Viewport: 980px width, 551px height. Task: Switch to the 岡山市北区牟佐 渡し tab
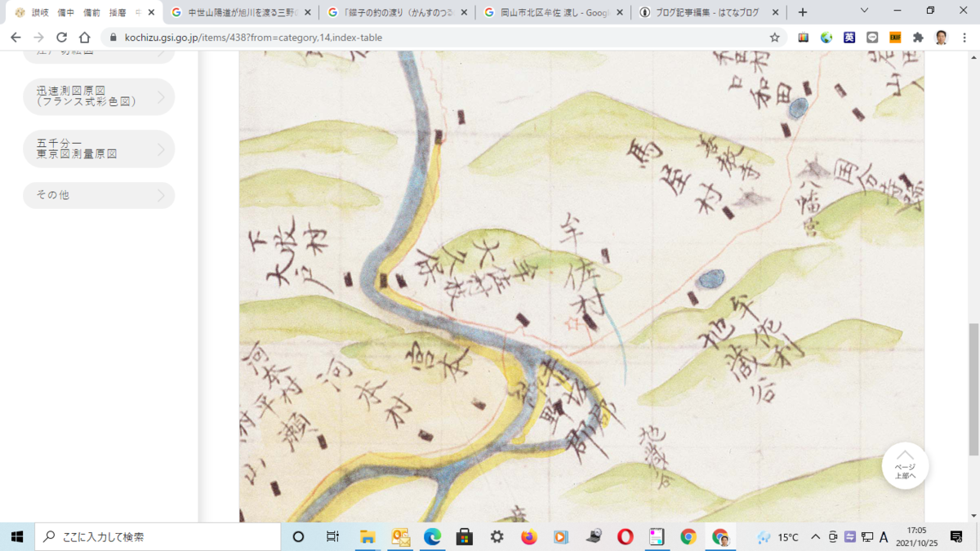554,12
